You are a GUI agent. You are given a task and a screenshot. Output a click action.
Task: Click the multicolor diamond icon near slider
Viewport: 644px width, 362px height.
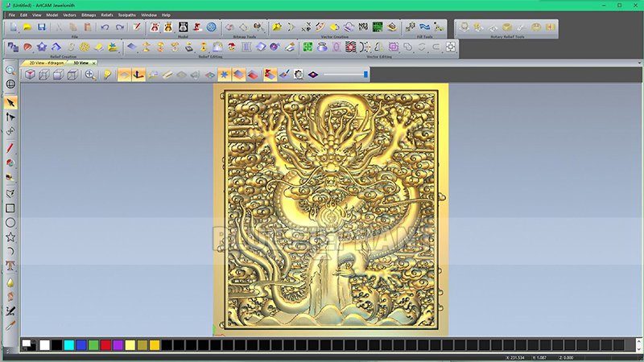313,74
